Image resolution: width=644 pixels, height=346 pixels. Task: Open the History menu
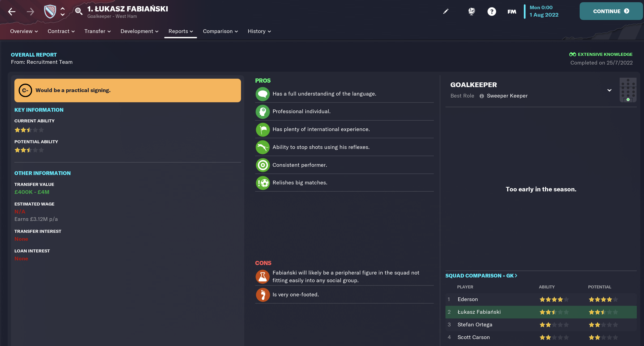point(259,31)
